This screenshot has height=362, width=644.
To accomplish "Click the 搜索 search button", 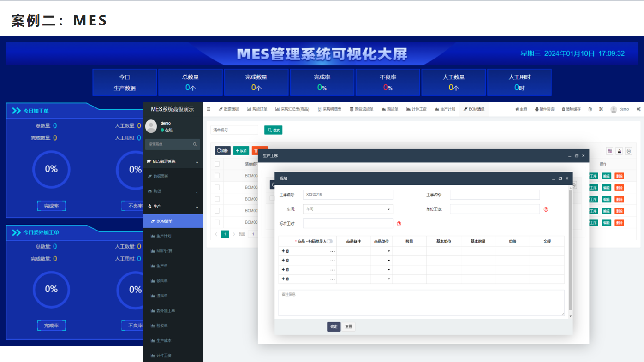I will (273, 130).
